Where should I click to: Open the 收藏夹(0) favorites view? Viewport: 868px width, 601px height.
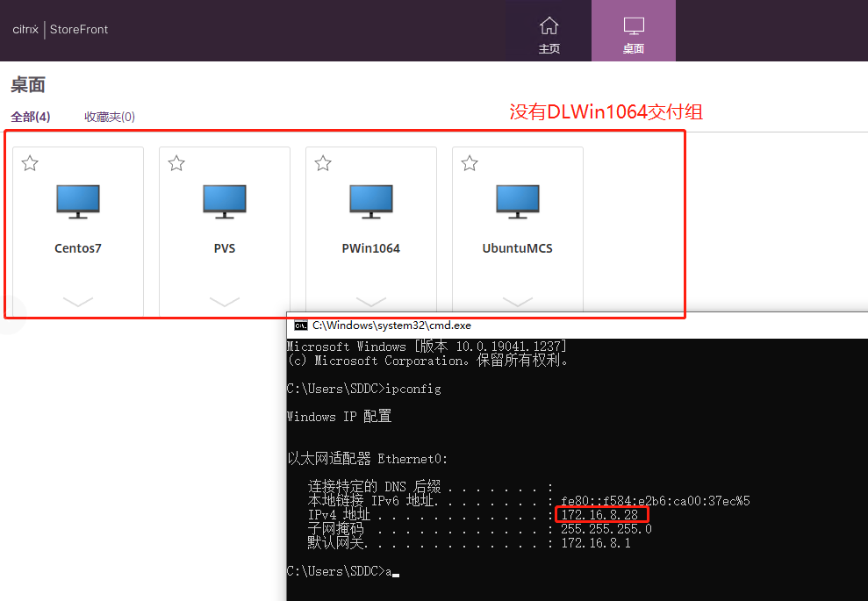(109, 115)
